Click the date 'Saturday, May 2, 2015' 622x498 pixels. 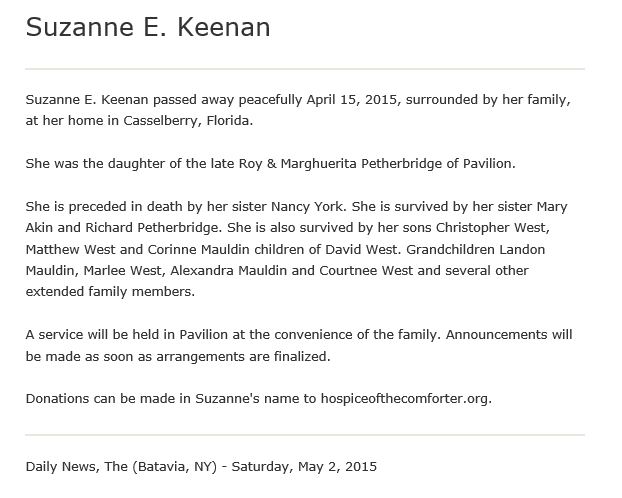[304, 466]
